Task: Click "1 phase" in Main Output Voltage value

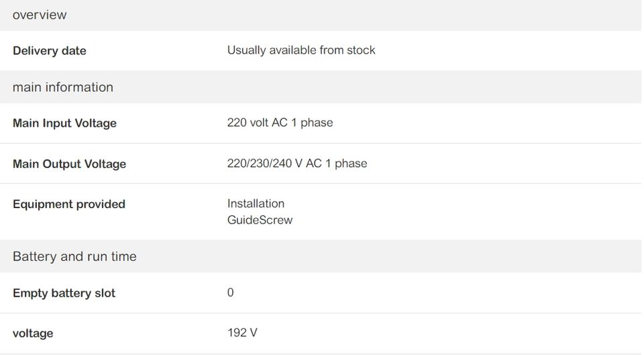Action: point(346,164)
